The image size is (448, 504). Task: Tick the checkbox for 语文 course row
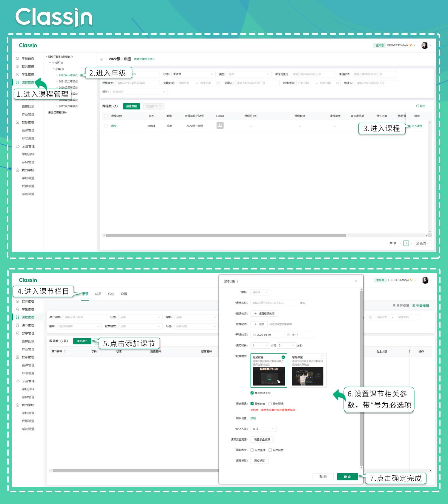[x=106, y=126]
